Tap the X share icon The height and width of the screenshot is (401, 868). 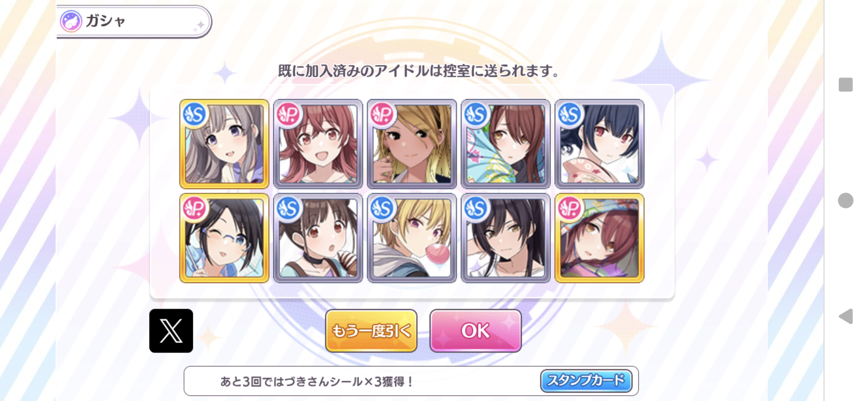pyautogui.click(x=171, y=331)
